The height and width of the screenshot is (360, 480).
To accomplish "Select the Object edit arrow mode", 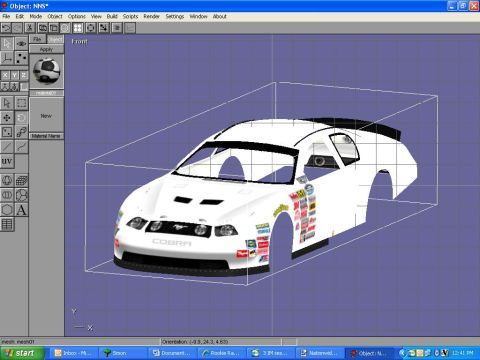I will (x=7, y=44).
